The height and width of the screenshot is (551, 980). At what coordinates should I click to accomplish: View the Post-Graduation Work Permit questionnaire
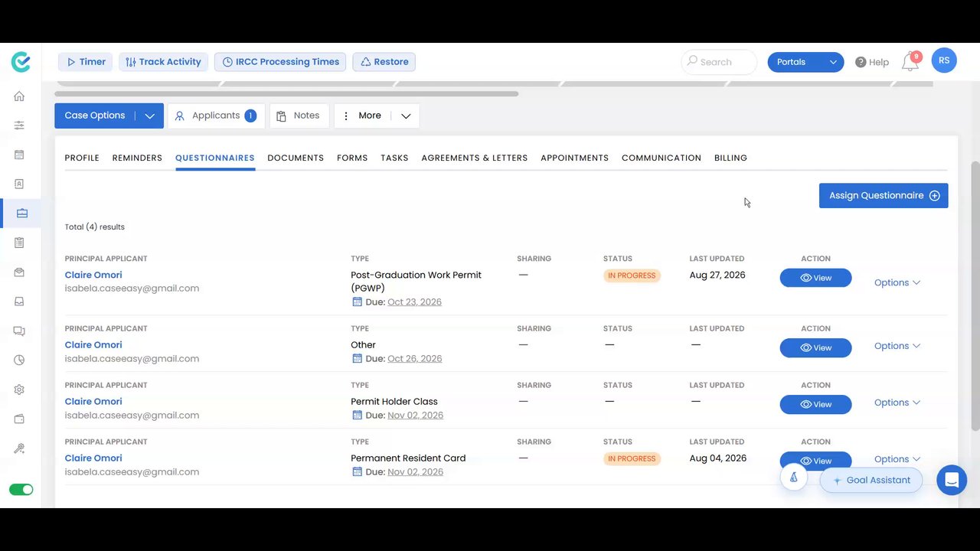(815, 278)
